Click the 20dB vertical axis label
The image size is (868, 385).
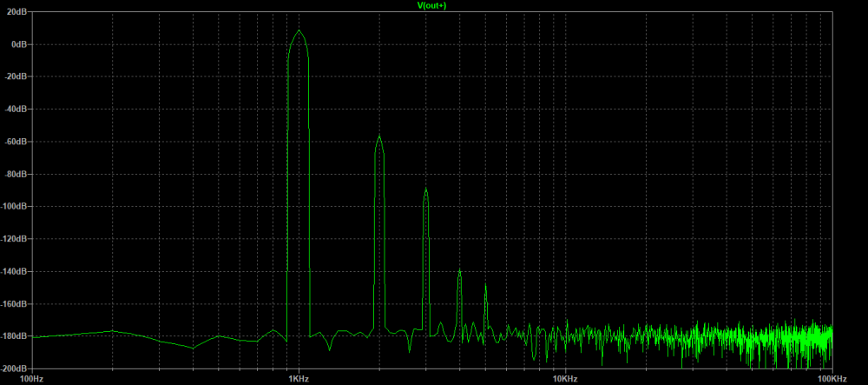[x=18, y=11]
